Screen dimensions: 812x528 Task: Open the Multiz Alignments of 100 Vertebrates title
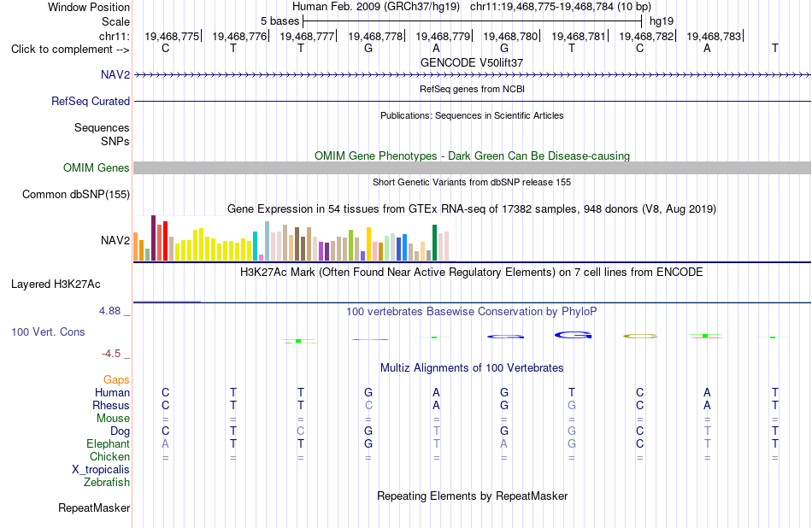[472, 368]
